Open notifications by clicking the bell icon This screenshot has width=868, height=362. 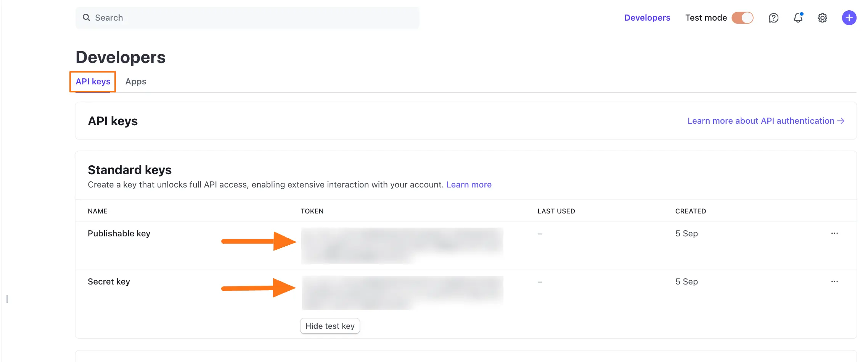pos(798,18)
